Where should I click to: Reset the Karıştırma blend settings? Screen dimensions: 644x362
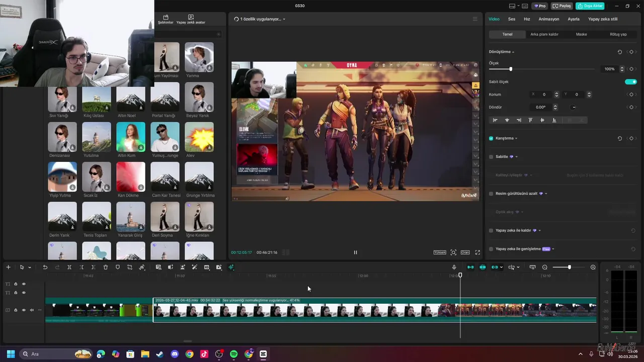coord(620,138)
